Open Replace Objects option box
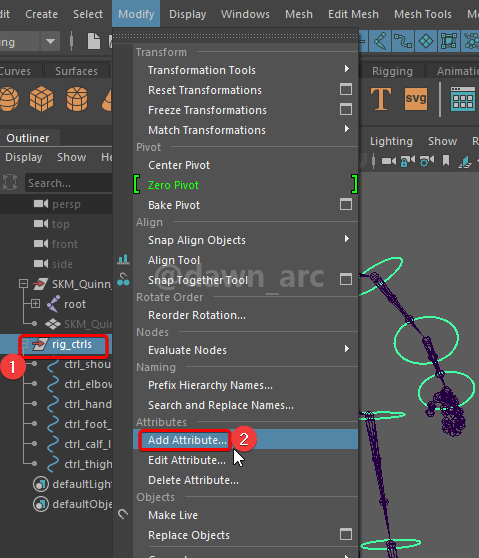 click(346, 534)
